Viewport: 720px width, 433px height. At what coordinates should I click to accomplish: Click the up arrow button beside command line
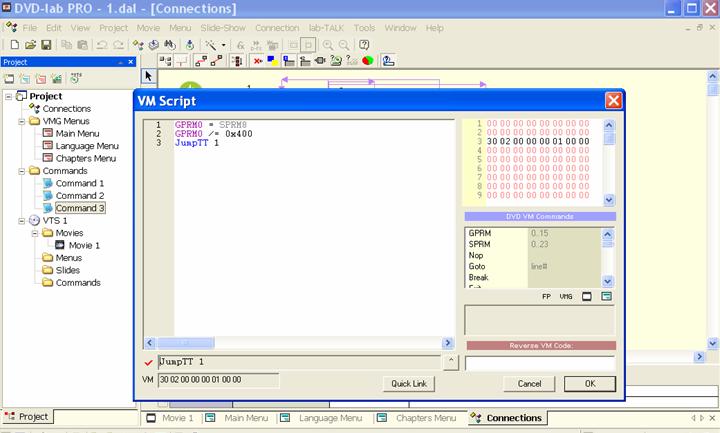coord(451,362)
